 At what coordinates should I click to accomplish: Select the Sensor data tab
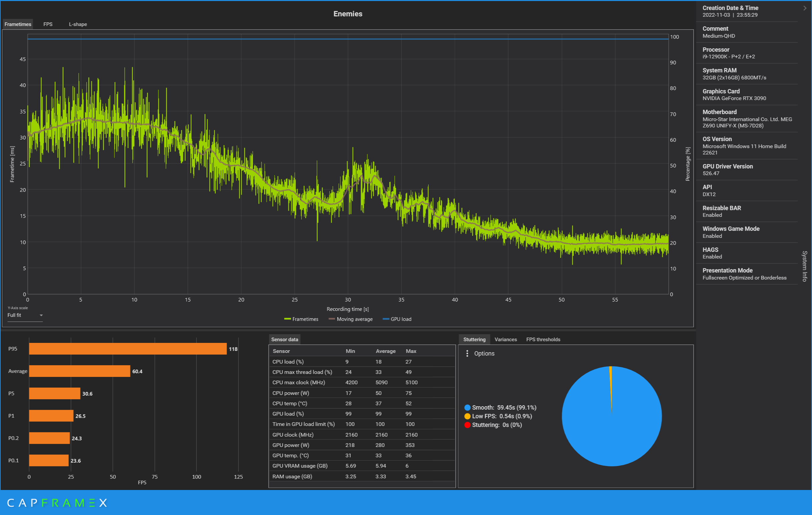[284, 340]
